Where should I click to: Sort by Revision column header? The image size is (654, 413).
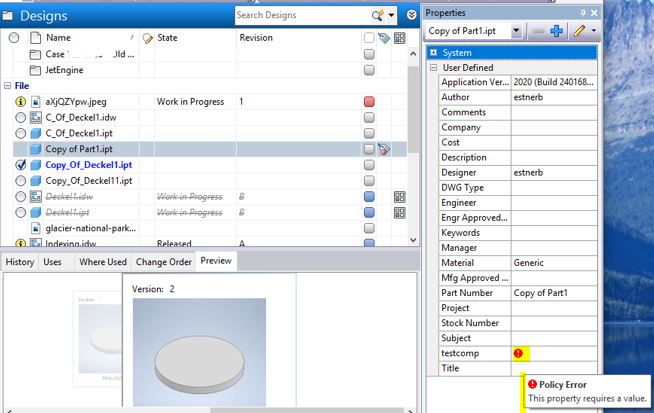(x=256, y=38)
